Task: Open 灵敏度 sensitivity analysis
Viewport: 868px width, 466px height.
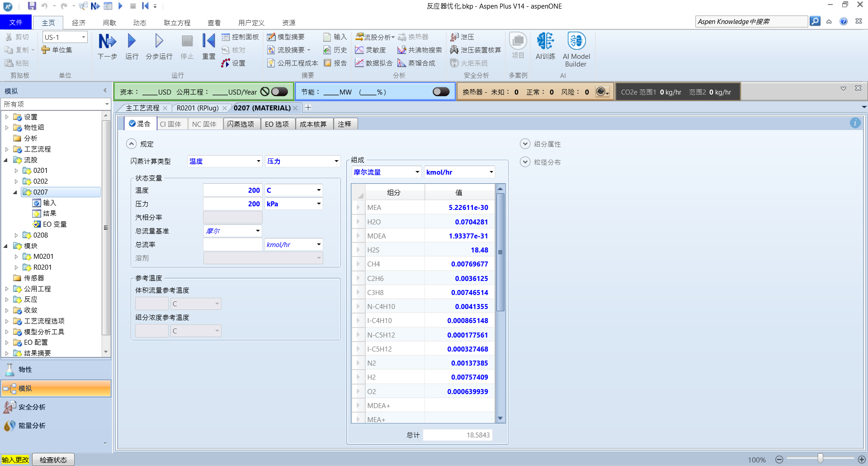Action: (x=371, y=50)
